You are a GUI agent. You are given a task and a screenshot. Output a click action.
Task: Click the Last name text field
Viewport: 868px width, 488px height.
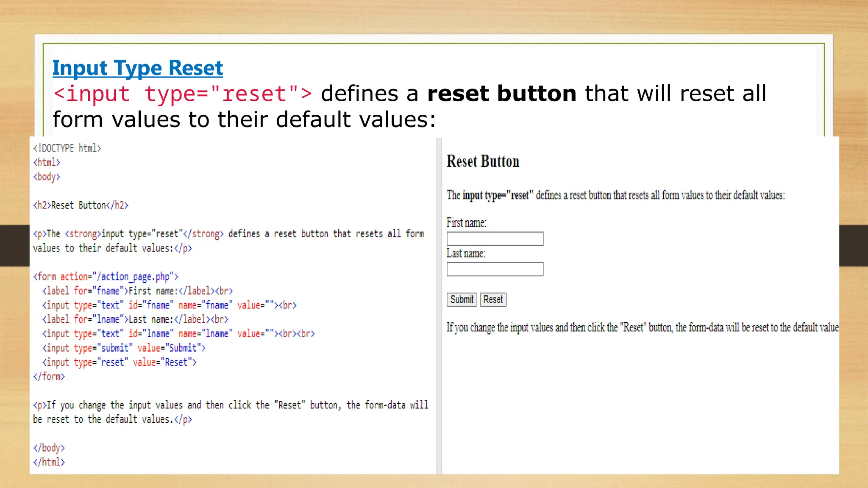point(495,269)
